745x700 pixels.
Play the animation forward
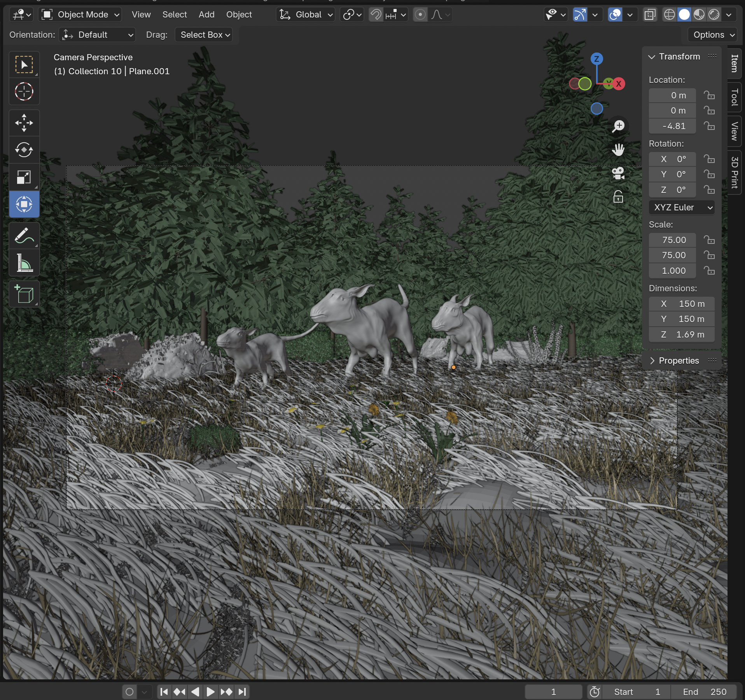210,692
